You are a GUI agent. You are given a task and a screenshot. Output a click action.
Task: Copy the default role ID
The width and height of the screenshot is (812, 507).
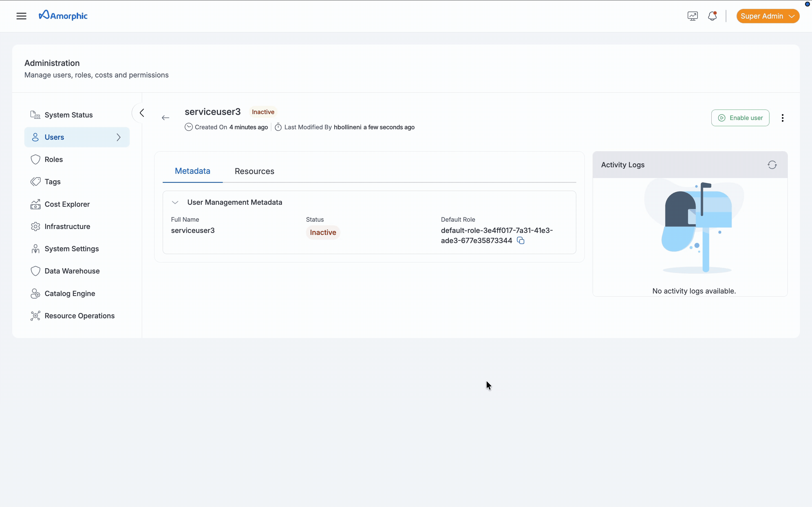pos(520,241)
